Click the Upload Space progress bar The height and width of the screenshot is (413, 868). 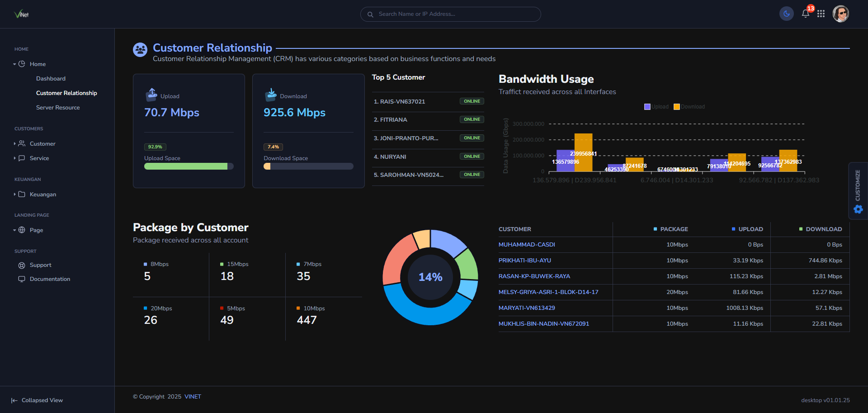(189, 166)
